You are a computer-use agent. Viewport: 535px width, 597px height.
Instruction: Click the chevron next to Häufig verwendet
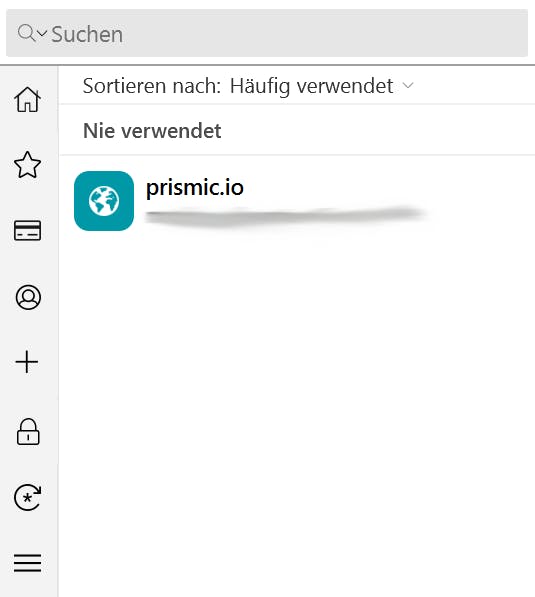pos(408,85)
